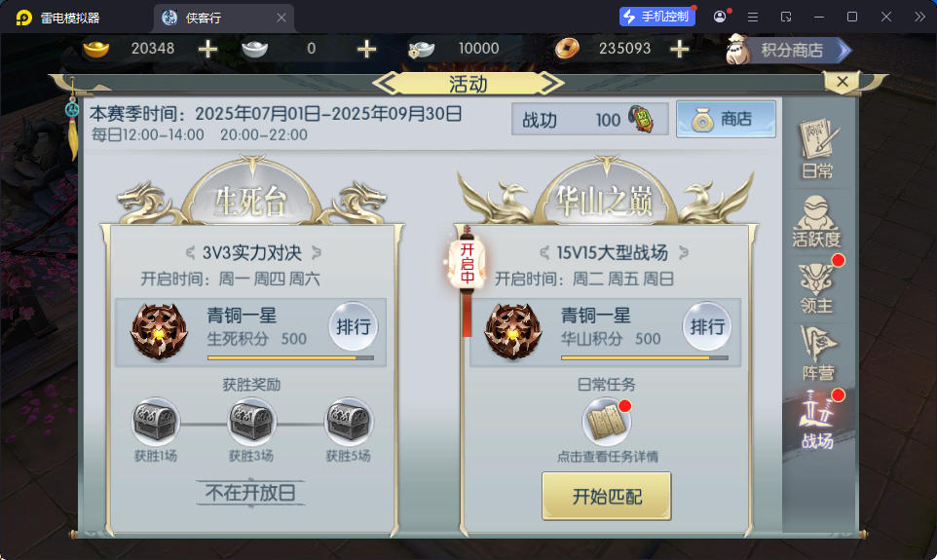Add gold ingots with the plus icon

(x=207, y=49)
